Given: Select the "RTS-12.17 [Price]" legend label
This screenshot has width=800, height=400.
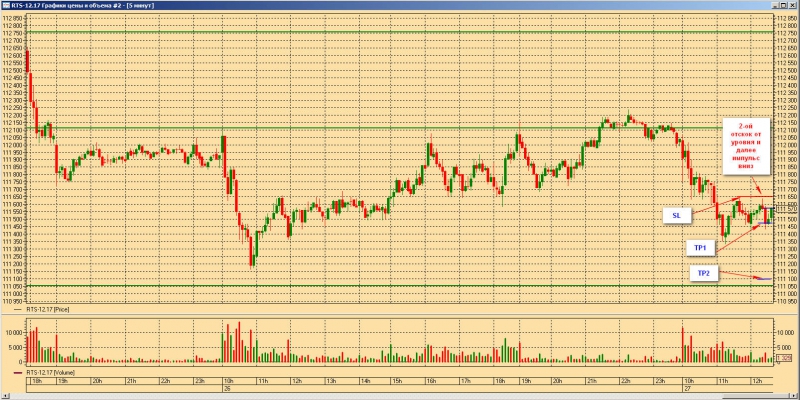Looking at the screenshot, I should pos(47,309).
